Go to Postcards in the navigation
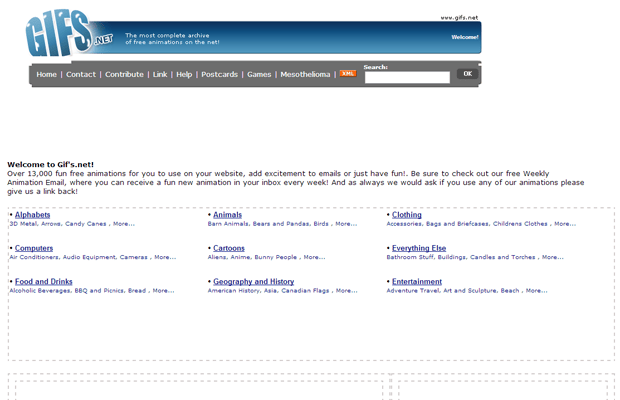 click(219, 74)
